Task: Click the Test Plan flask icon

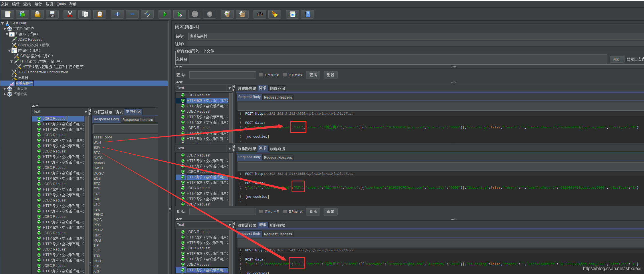Action: pos(7,23)
